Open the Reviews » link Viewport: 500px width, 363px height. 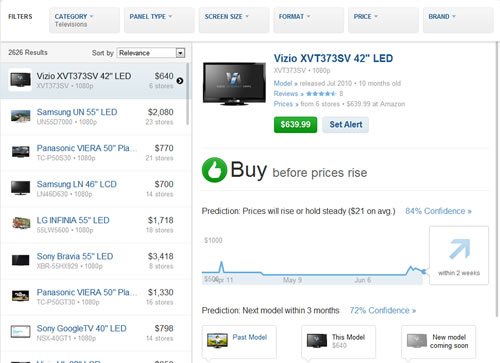(288, 94)
